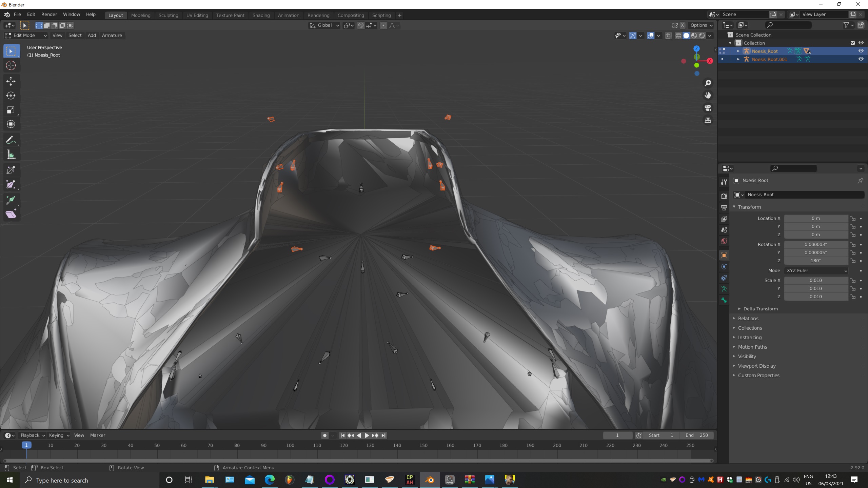Activate the Rotate tool
This screenshot has width=868, height=488.
(11, 96)
